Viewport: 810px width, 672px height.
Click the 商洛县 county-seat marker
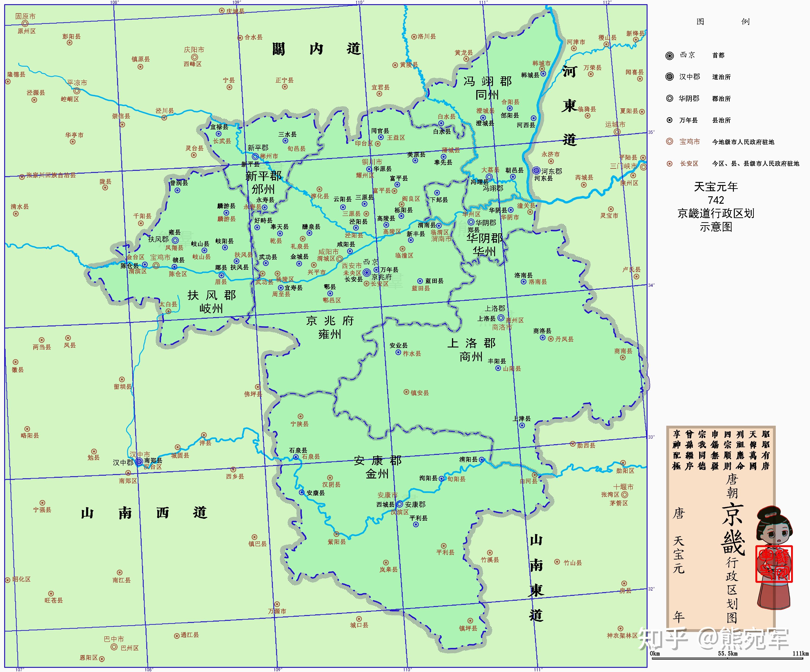click(543, 338)
